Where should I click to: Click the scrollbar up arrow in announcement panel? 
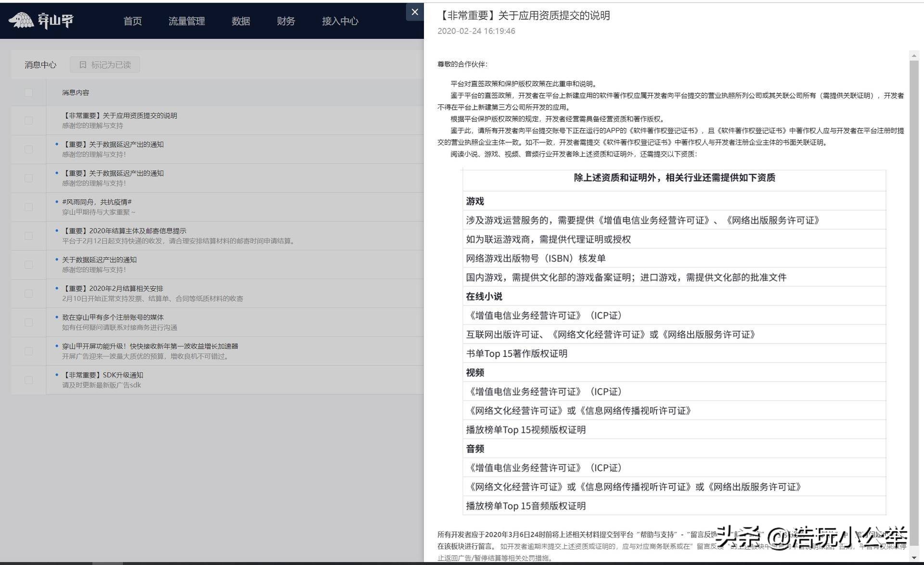click(913, 55)
